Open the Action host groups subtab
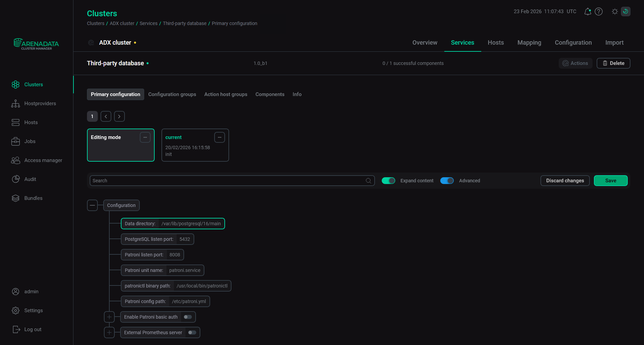 [226, 94]
